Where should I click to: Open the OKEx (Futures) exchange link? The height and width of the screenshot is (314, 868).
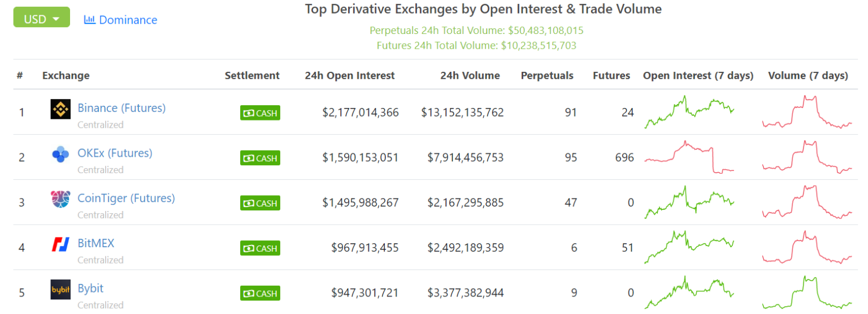point(115,153)
